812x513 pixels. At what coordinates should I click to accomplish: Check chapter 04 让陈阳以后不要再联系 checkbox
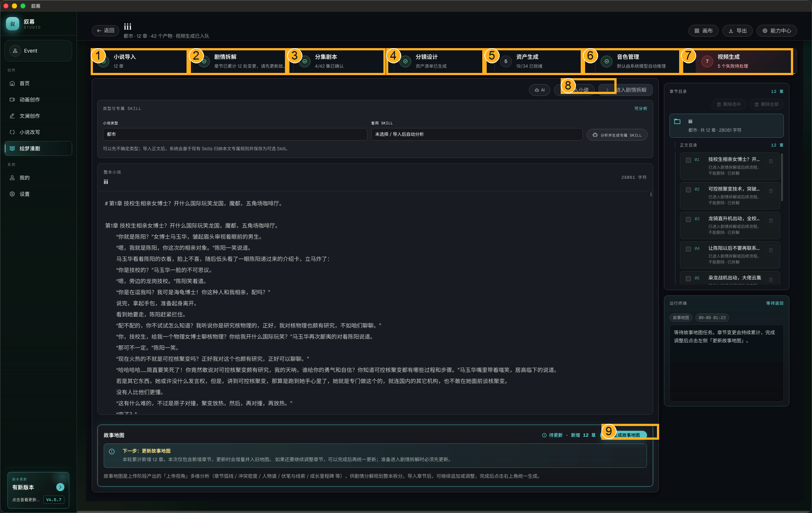[x=688, y=249]
